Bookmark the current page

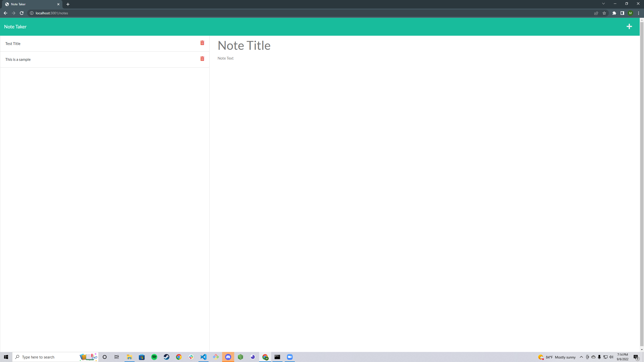pos(604,13)
